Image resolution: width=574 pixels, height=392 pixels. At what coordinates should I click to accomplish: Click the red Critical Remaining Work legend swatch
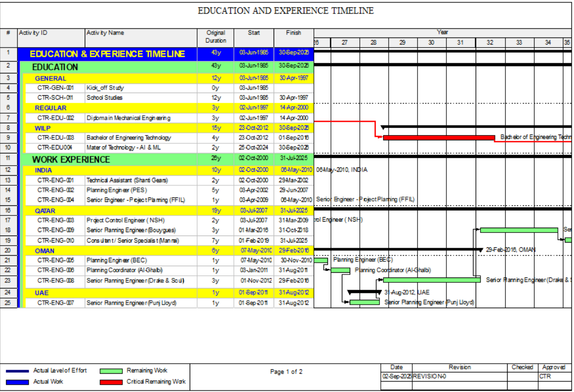111,382
